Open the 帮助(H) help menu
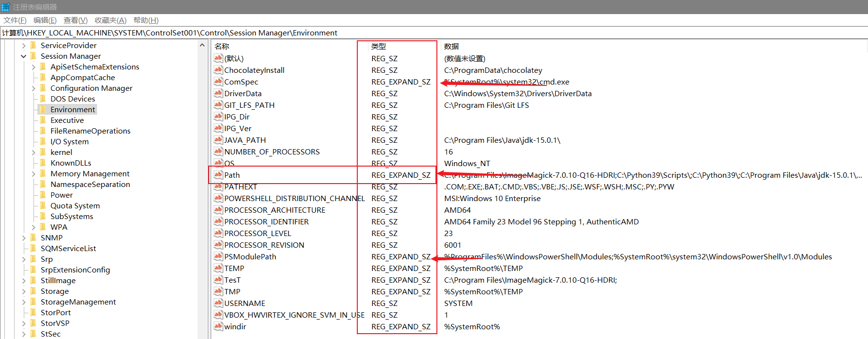 (x=146, y=20)
